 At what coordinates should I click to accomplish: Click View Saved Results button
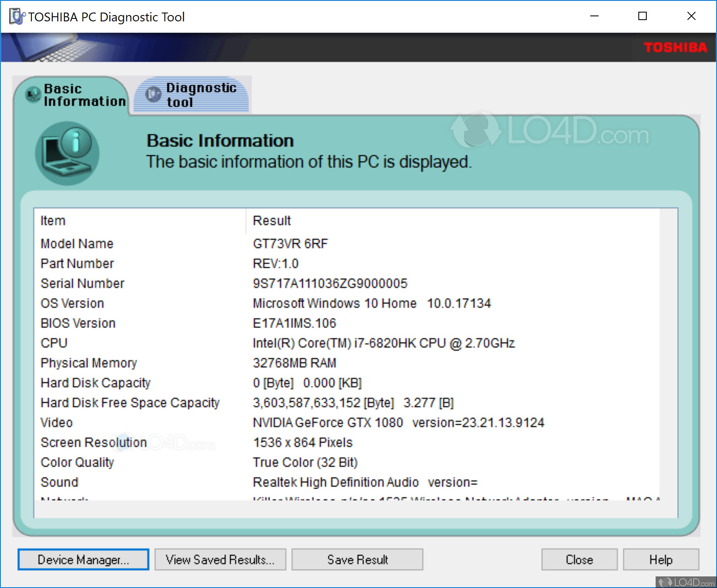(x=220, y=560)
